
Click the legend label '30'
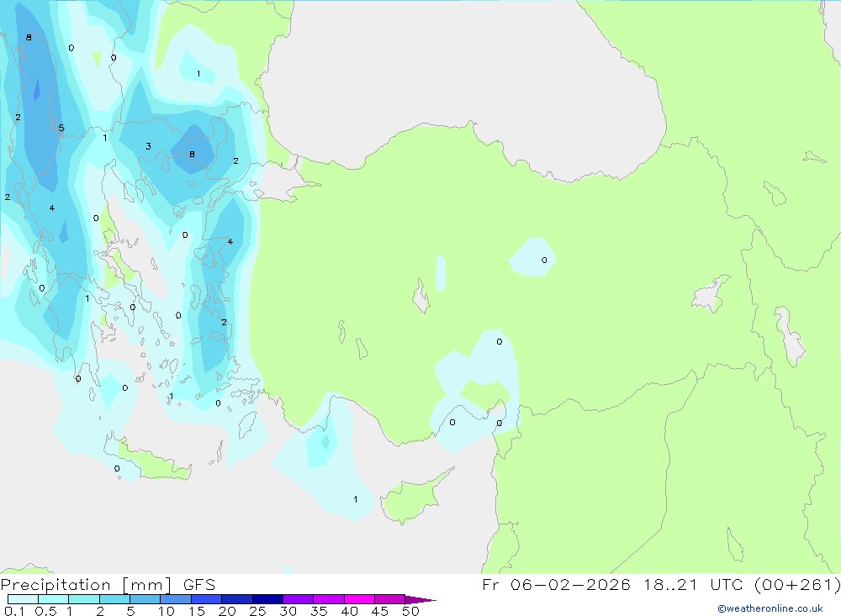click(x=288, y=611)
